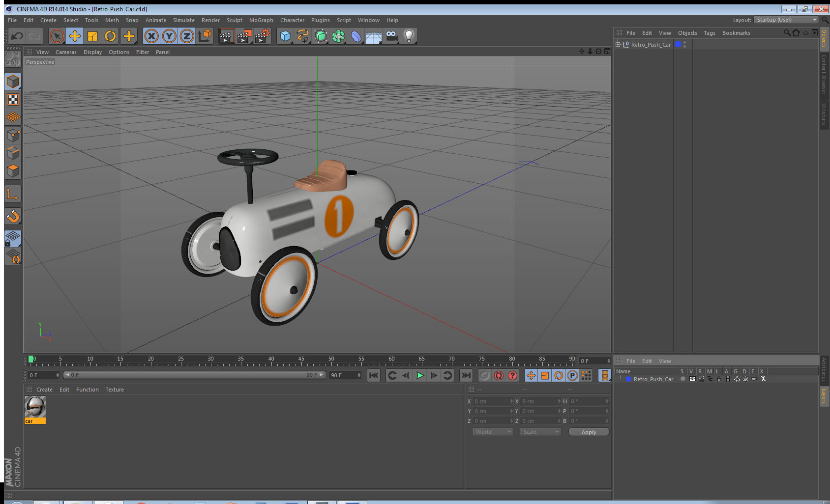Activate the Move tool in top toolbar

(75, 36)
